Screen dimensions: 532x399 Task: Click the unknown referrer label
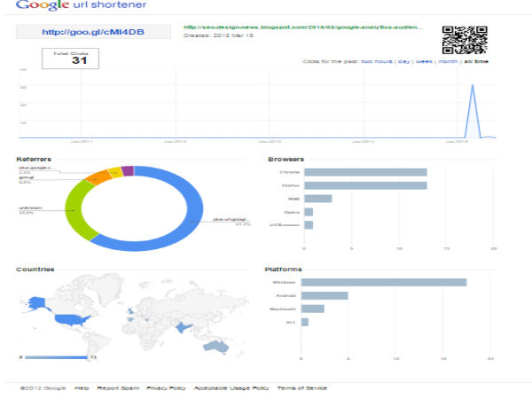30,207
